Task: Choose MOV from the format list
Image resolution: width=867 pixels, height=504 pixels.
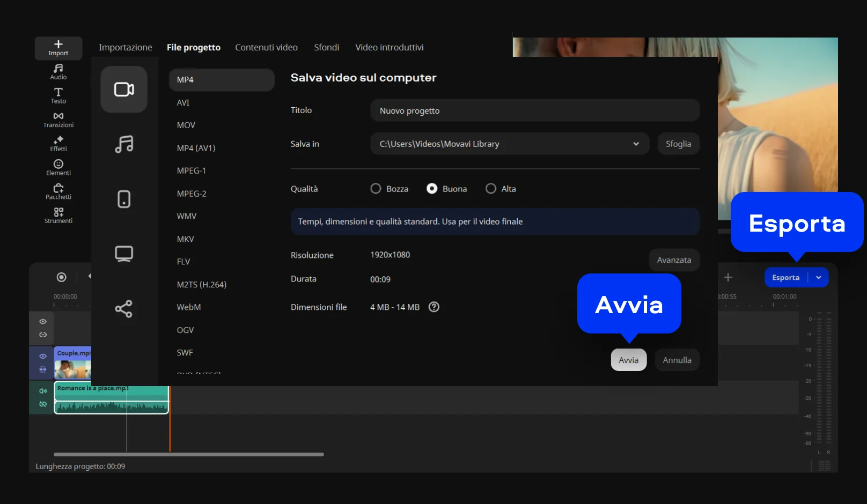Action: [186, 125]
